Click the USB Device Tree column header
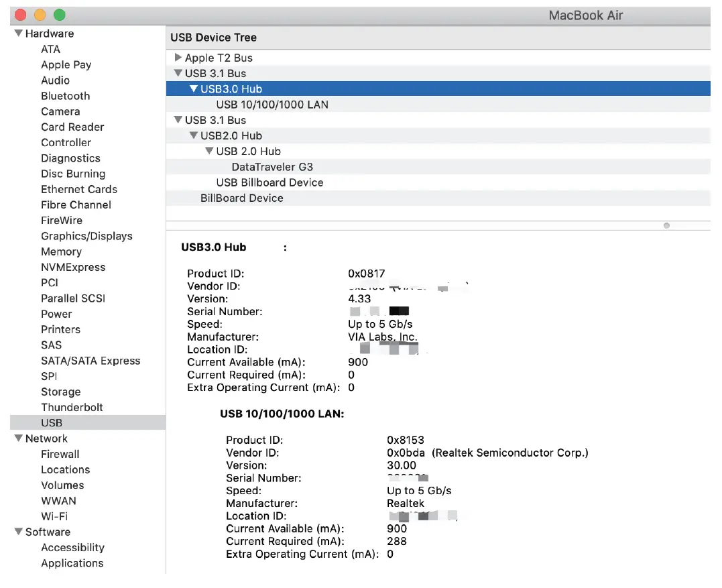722x588 pixels. click(x=213, y=38)
